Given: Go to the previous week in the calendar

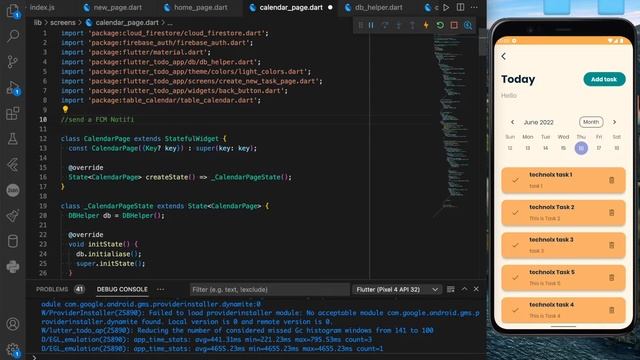Looking at the screenshot, I should pyautogui.click(x=513, y=122).
